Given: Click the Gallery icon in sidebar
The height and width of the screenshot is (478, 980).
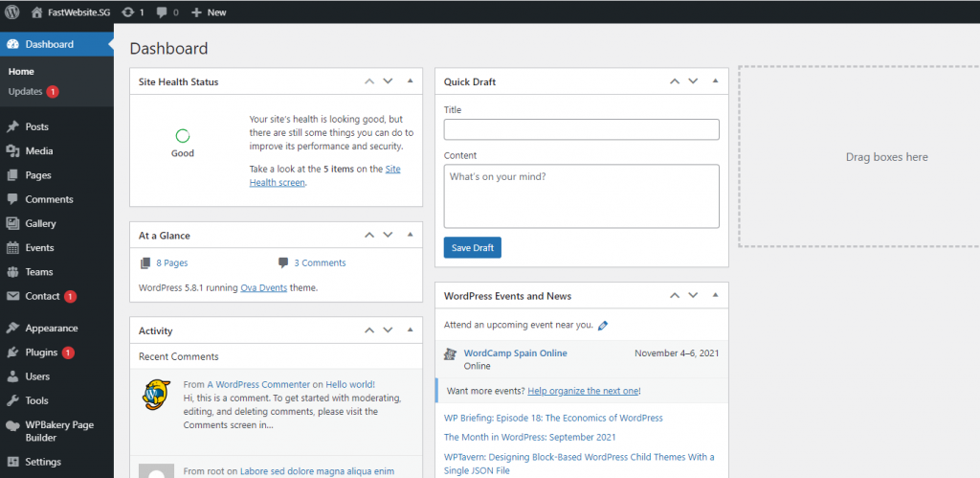Looking at the screenshot, I should [x=12, y=224].
